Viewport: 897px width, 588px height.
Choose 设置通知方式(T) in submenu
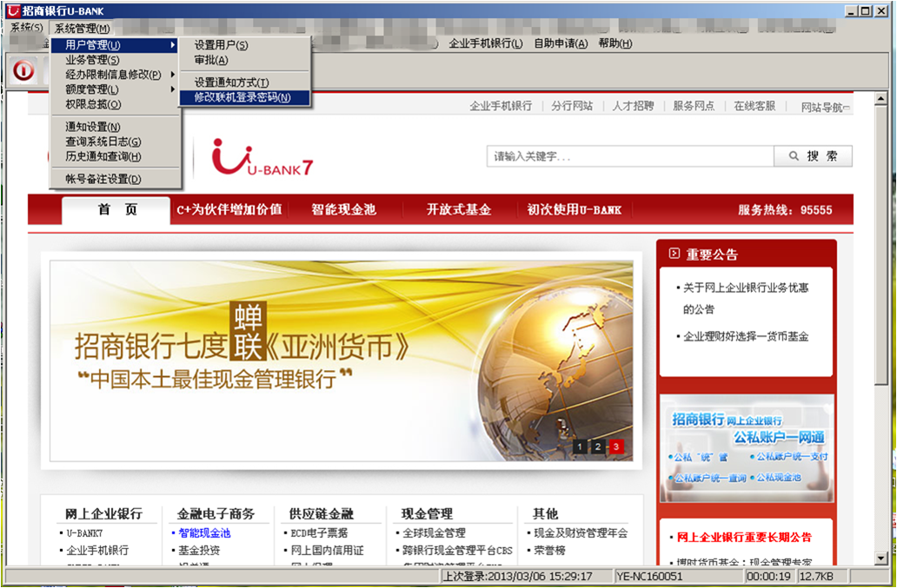[244, 83]
